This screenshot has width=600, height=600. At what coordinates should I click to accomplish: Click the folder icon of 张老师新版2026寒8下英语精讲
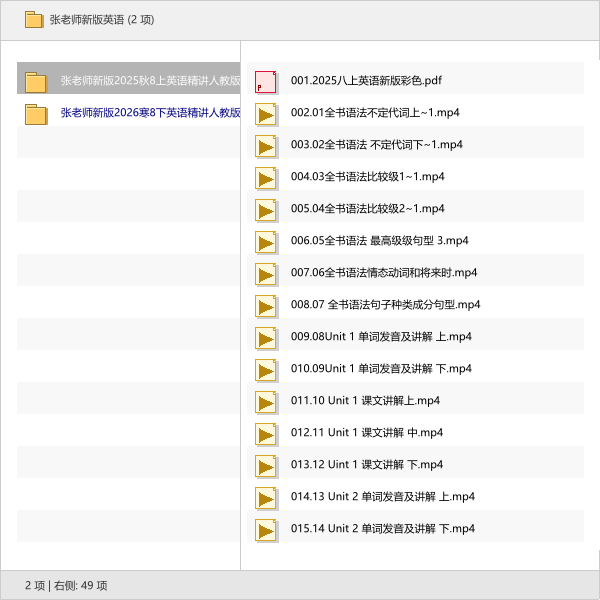[x=36, y=113]
